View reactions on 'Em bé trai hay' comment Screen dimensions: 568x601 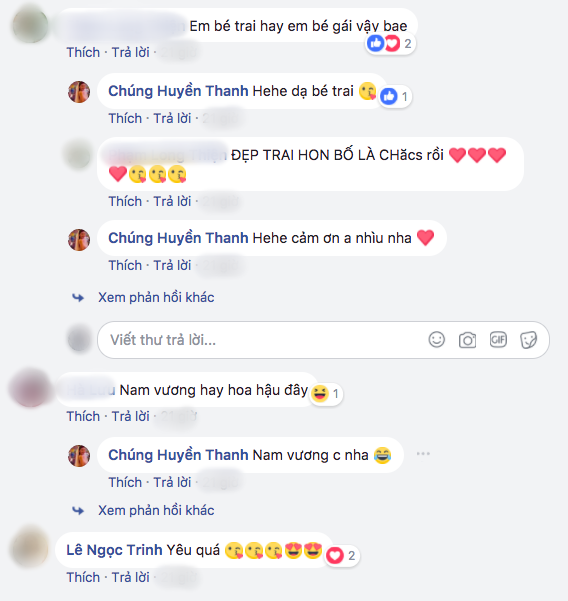coord(390,43)
